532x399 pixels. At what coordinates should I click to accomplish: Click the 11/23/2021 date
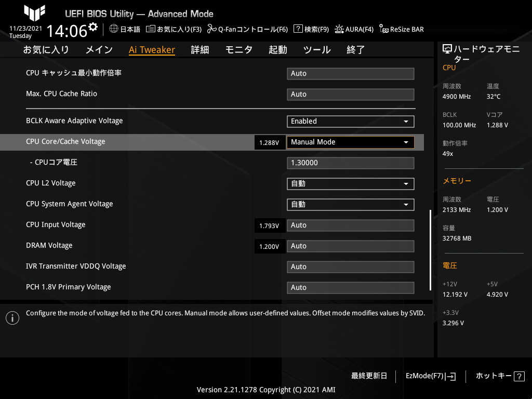coord(26,29)
